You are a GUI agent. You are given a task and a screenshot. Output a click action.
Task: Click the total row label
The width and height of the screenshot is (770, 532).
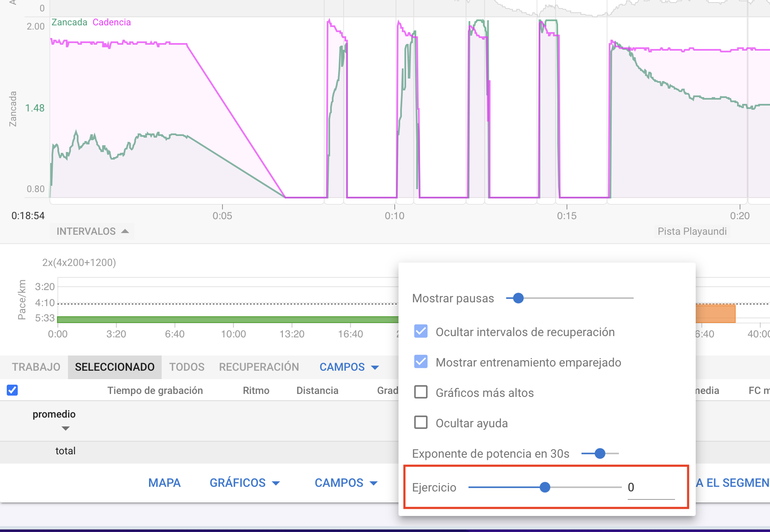tap(65, 451)
